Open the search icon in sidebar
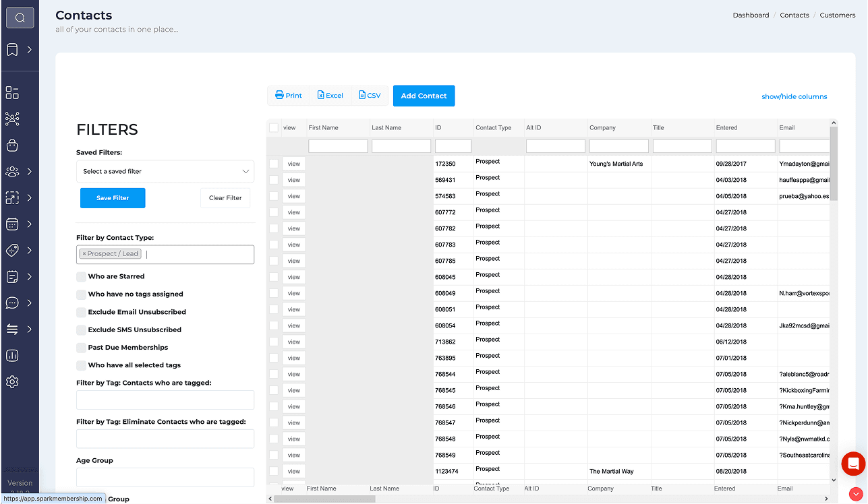The image size is (868, 504). coord(20,18)
